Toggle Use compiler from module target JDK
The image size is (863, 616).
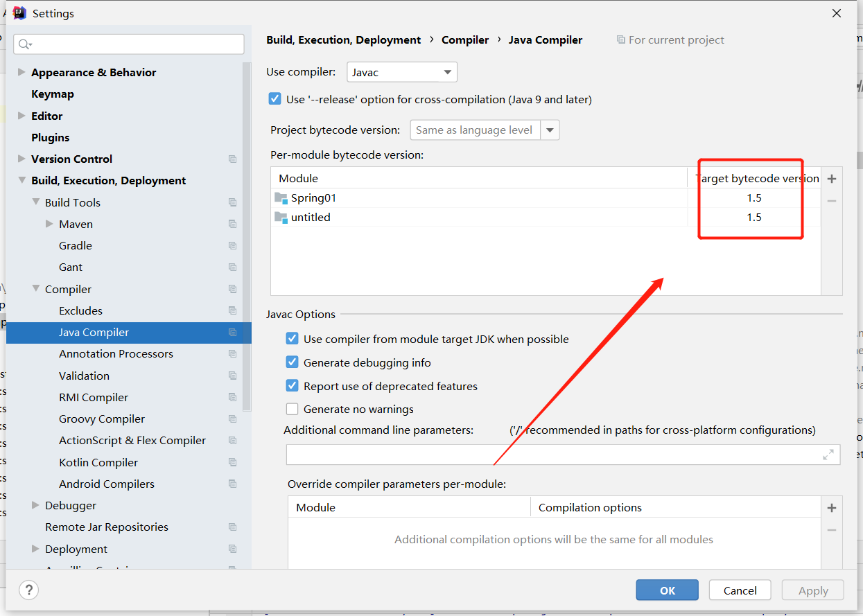click(x=293, y=339)
